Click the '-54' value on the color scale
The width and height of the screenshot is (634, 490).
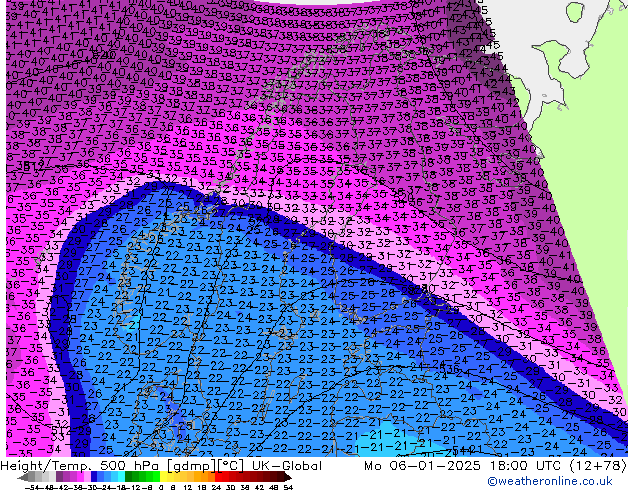32,487
